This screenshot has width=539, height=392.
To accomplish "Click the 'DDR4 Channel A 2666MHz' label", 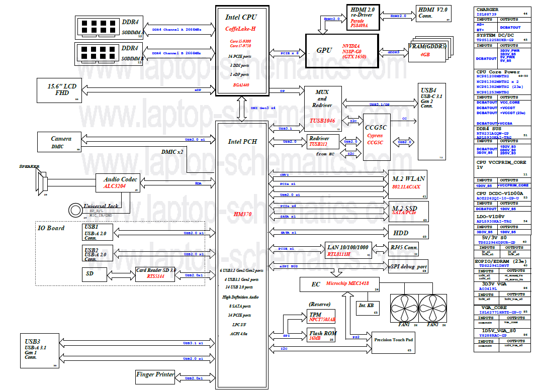I will [x=176, y=30].
